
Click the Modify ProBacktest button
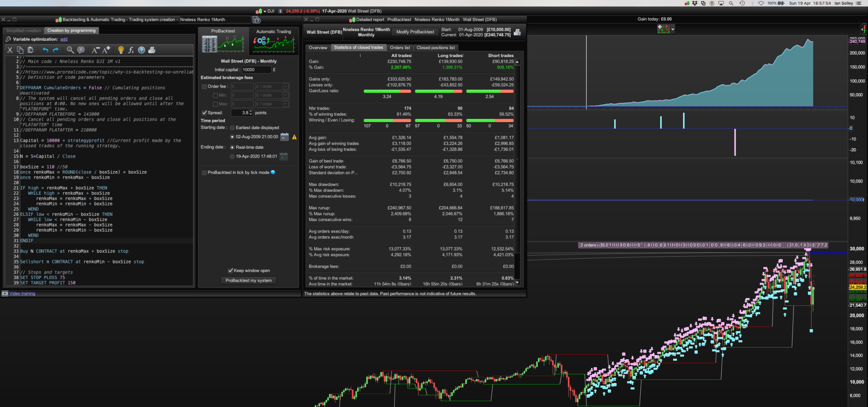tap(415, 32)
